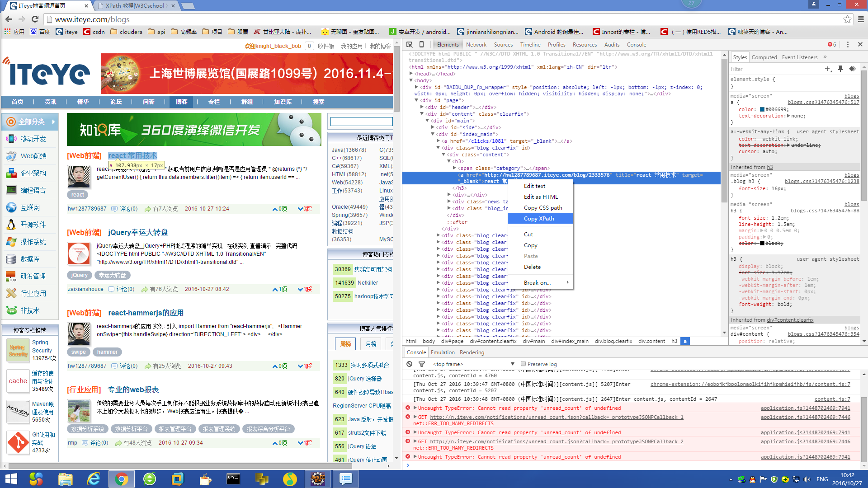The width and height of the screenshot is (868, 488).
Task: Expand Break on submenu
Action: point(540,282)
